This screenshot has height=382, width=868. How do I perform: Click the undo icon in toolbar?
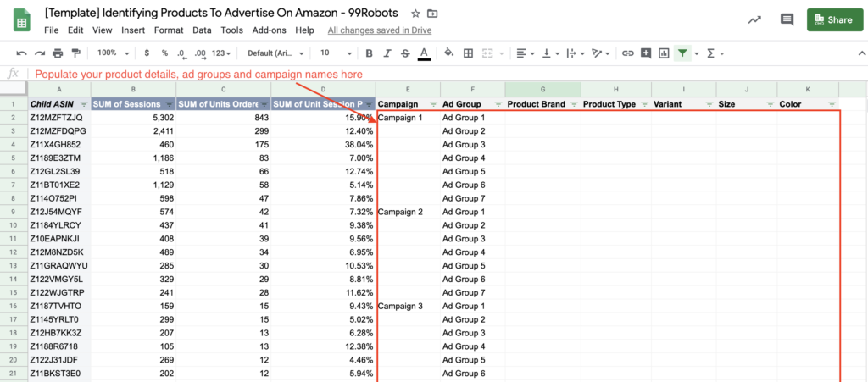click(20, 53)
